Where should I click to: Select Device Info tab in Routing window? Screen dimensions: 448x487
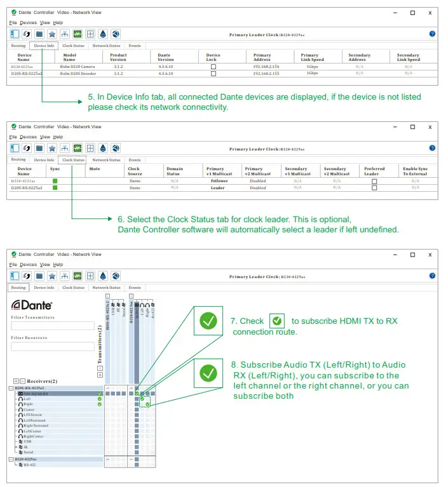click(x=44, y=288)
